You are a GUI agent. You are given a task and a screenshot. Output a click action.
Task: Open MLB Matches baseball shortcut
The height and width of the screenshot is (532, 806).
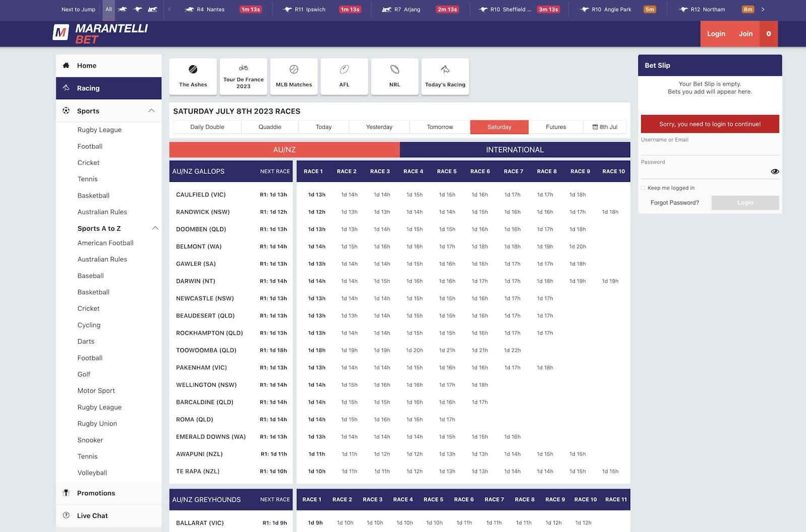click(x=294, y=77)
